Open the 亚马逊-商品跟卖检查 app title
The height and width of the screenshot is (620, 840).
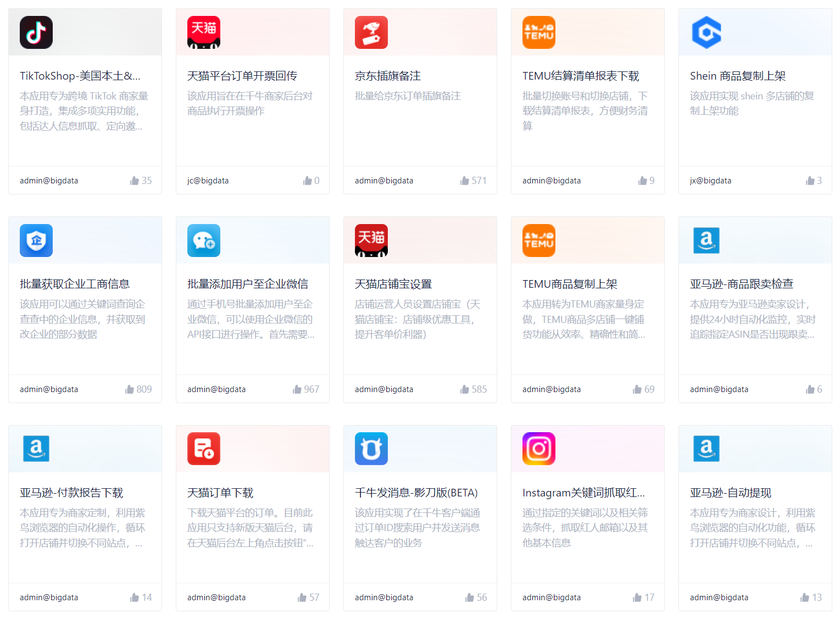742,284
